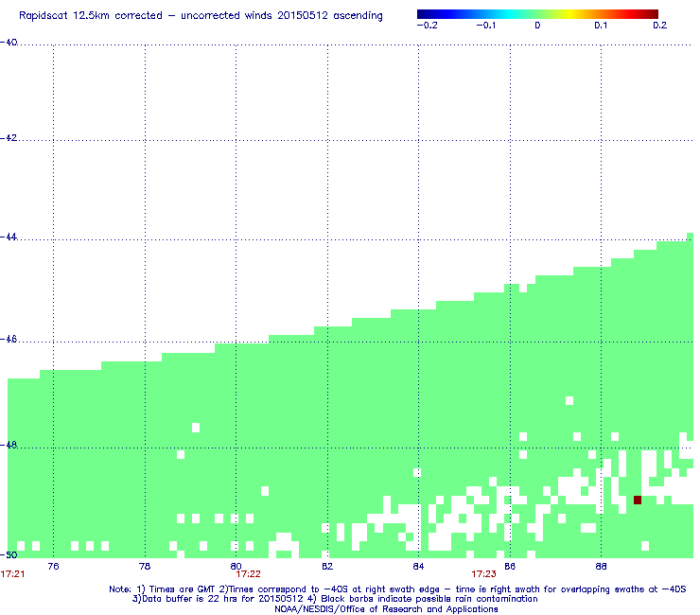Click the 0.1 colorbar label

601,26
